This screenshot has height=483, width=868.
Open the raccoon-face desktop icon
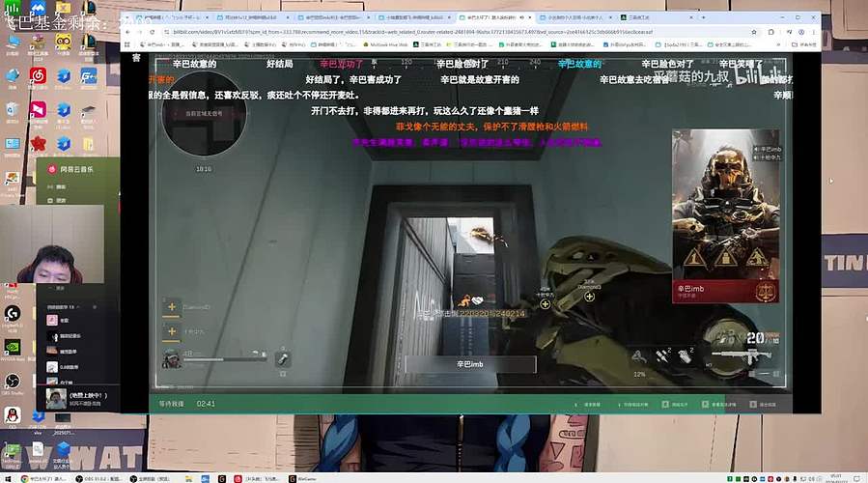point(63,43)
